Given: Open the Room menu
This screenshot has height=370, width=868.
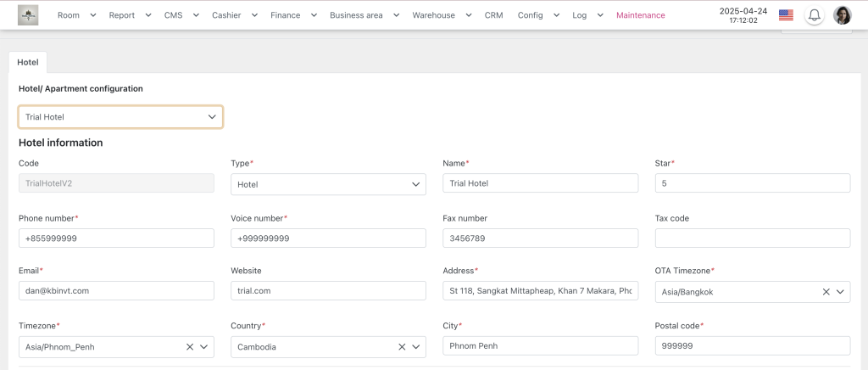Looking at the screenshot, I should click(x=75, y=15).
